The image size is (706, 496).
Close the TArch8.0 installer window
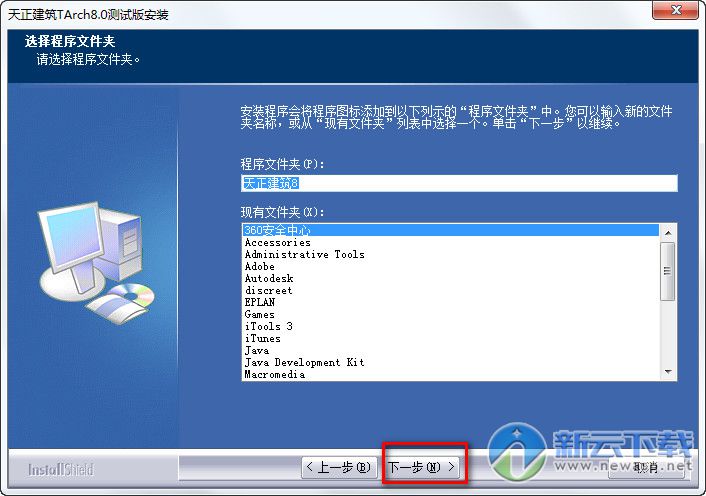pyautogui.click(x=675, y=10)
